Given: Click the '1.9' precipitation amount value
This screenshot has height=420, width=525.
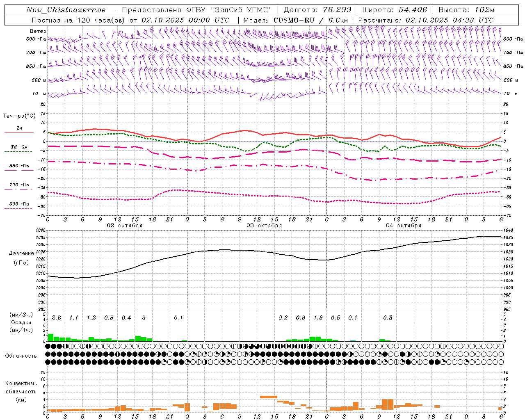Looking at the screenshot, I should [318, 318].
